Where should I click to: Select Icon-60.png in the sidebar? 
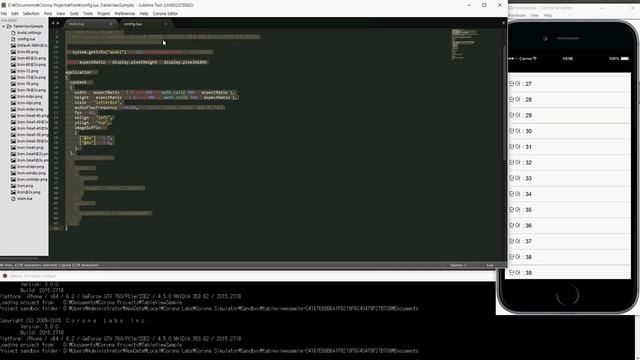tap(28, 52)
